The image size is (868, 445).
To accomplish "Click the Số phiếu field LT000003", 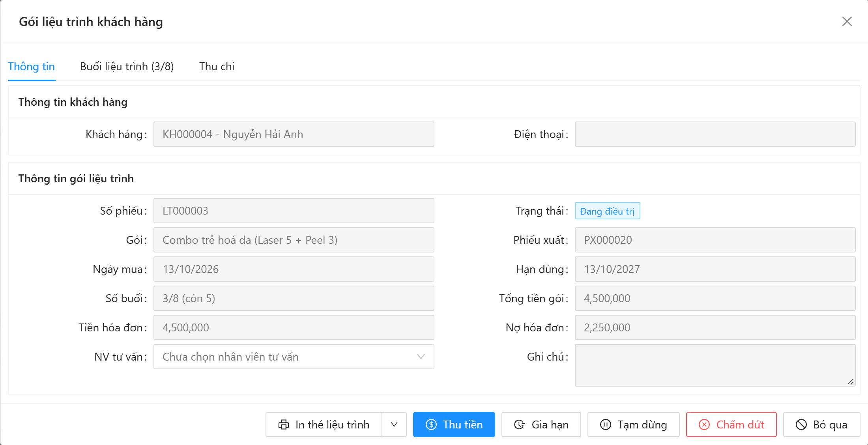I will [x=294, y=211].
